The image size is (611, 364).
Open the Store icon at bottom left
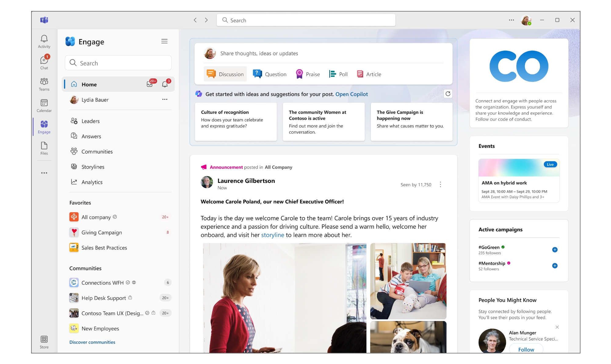pos(44,339)
